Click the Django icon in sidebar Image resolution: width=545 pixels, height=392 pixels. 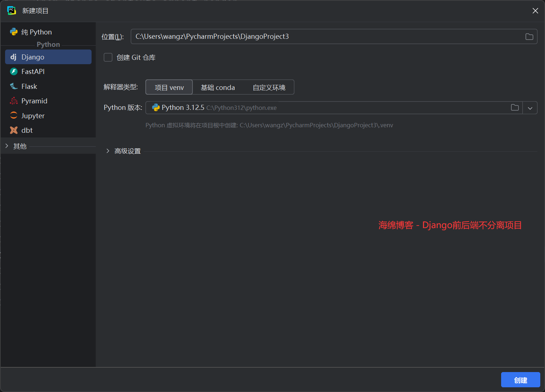click(13, 57)
